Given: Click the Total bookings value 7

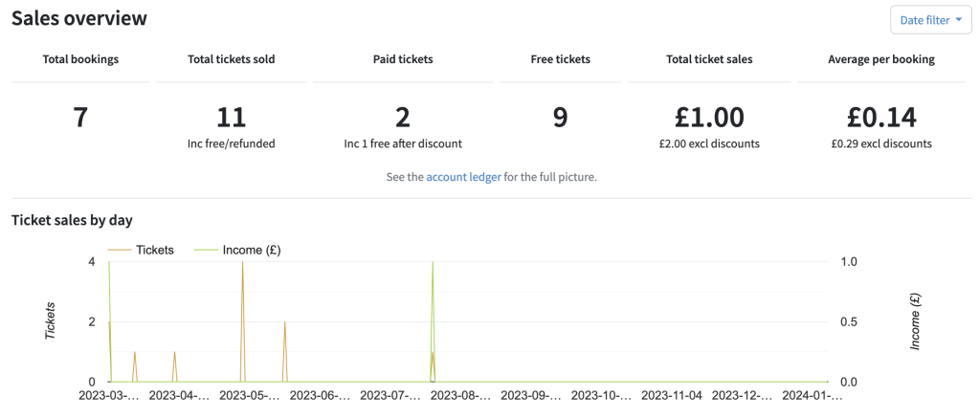Looking at the screenshot, I should click(80, 118).
